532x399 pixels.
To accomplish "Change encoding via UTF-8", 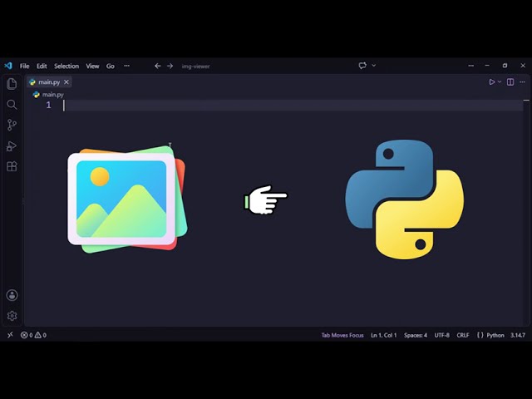I will point(441,335).
